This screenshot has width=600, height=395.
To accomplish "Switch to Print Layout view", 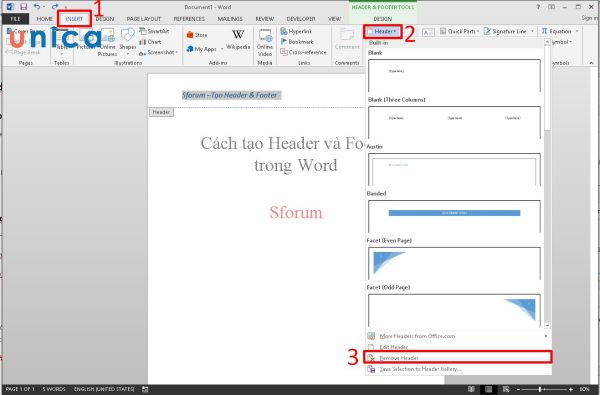I will pyautogui.click(x=489, y=389).
